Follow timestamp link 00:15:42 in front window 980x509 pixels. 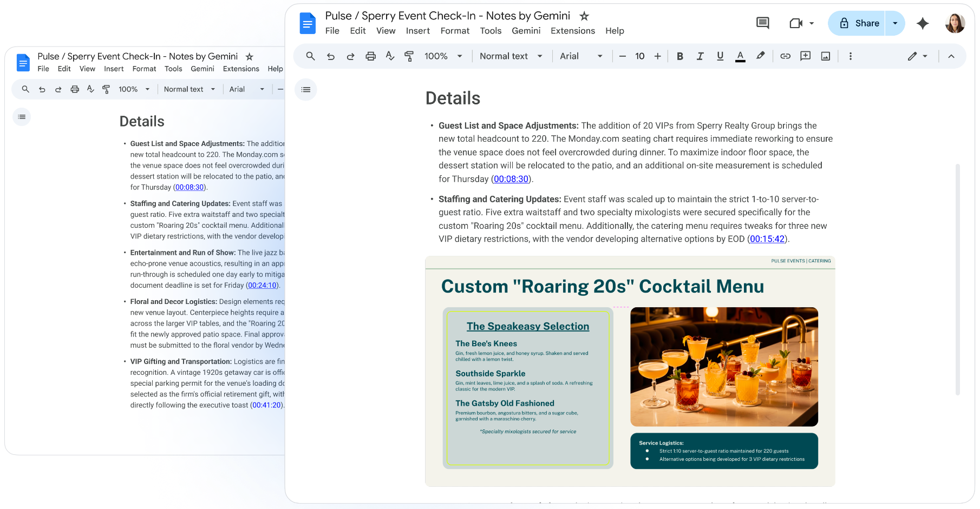pyautogui.click(x=767, y=239)
